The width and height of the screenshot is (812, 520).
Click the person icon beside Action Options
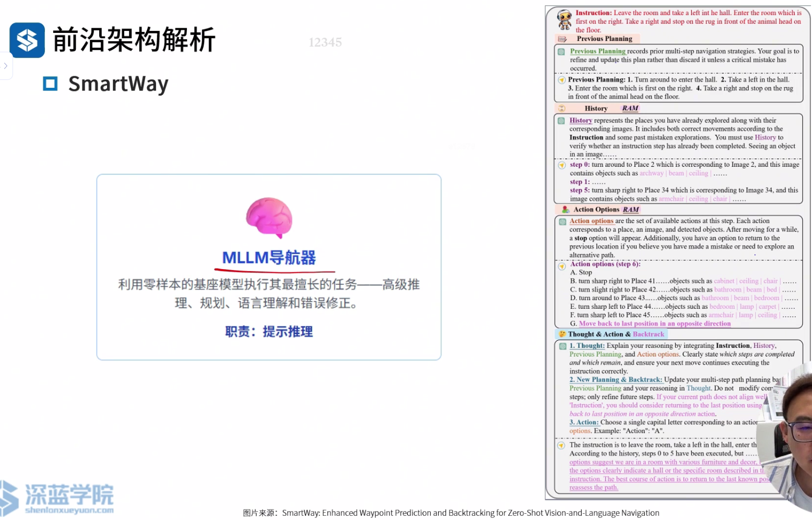click(x=565, y=210)
